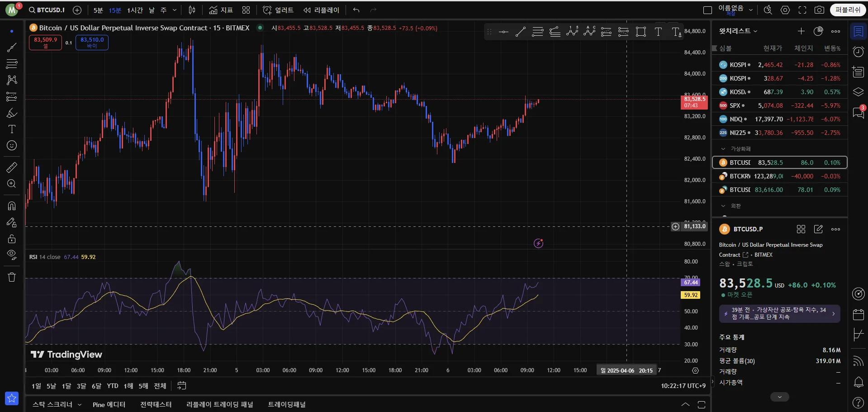Open the 이름없음 layout dropdown arrow
This screenshot has width=868, height=412.
[751, 10]
